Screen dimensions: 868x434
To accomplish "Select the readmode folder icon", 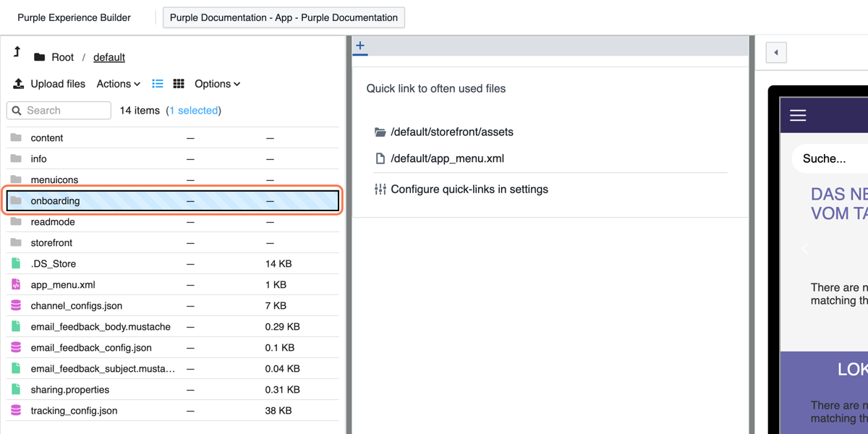I will [16, 221].
